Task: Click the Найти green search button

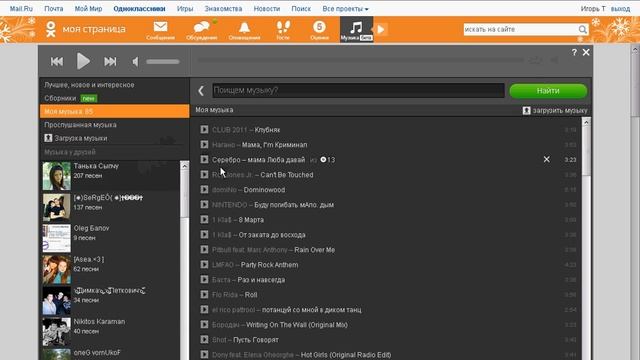Action: click(x=548, y=91)
